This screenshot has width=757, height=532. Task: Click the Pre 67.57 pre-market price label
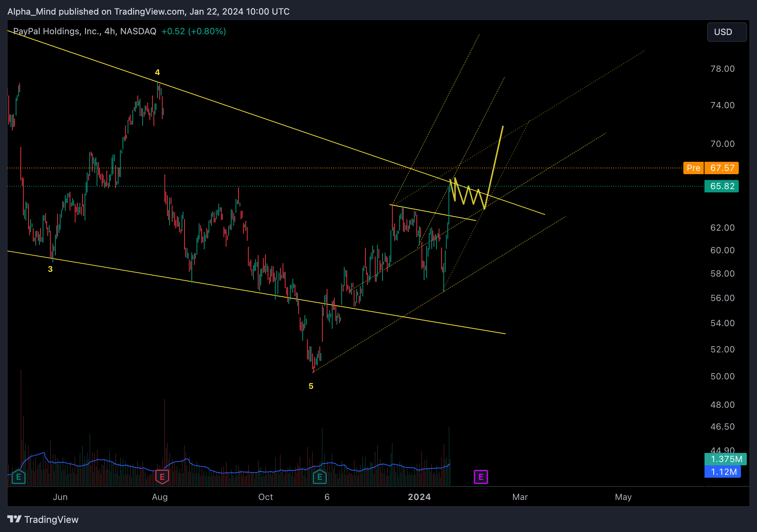(711, 168)
